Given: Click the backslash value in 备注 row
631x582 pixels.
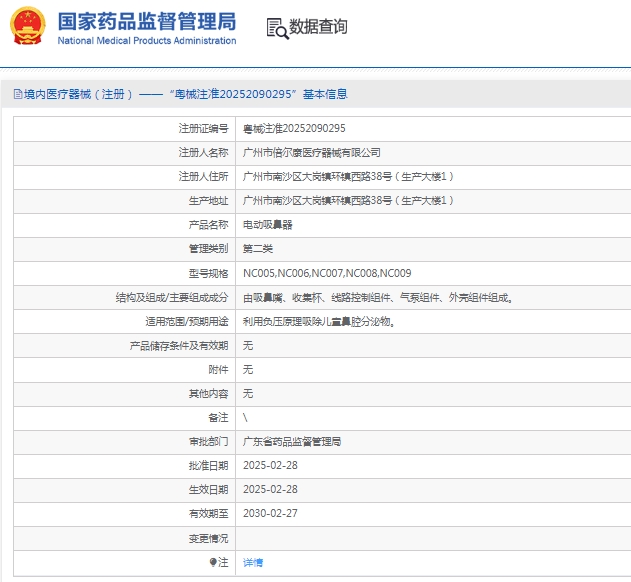Looking at the screenshot, I should (245, 418).
